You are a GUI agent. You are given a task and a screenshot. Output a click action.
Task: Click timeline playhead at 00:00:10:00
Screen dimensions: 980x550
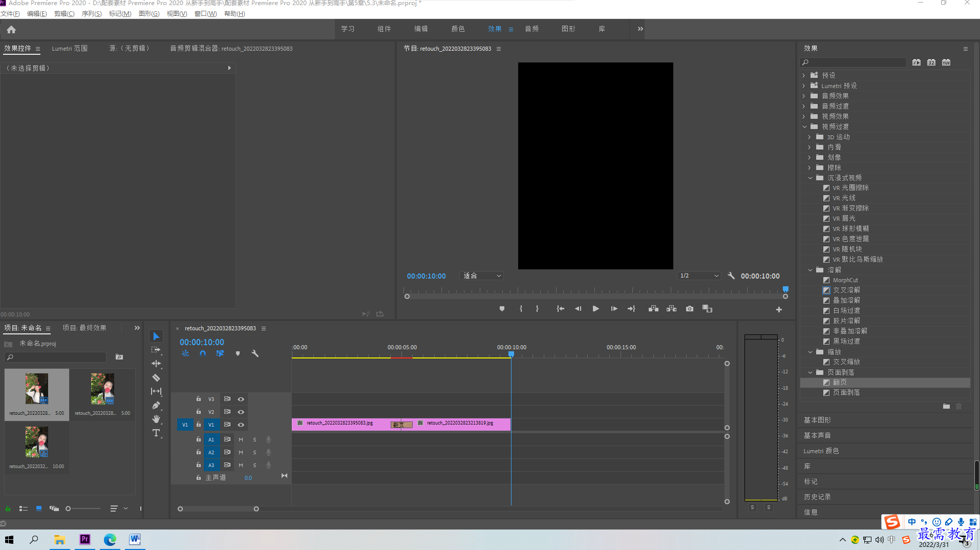(x=511, y=354)
